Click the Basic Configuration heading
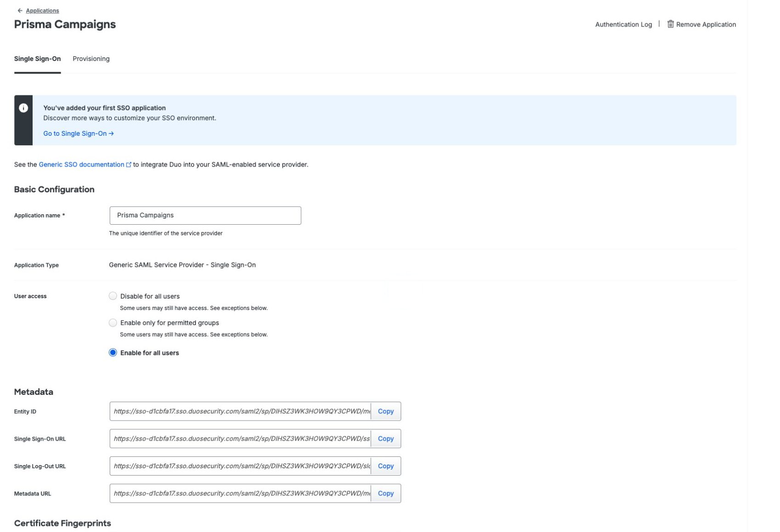The height and width of the screenshot is (532, 780). click(54, 189)
